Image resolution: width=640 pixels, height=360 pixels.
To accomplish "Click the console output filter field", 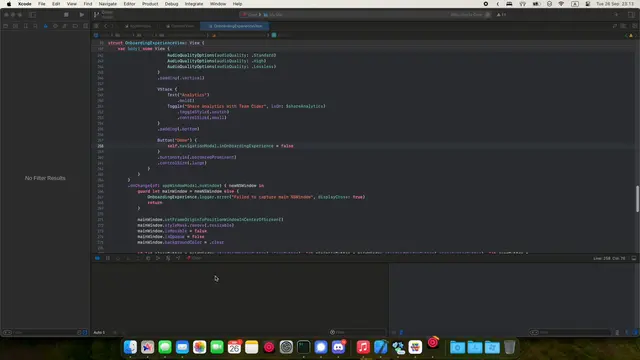I will click(x=570, y=332).
